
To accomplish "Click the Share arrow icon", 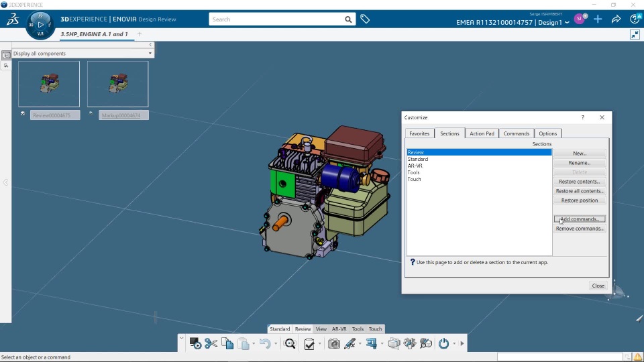I will 616,19.
